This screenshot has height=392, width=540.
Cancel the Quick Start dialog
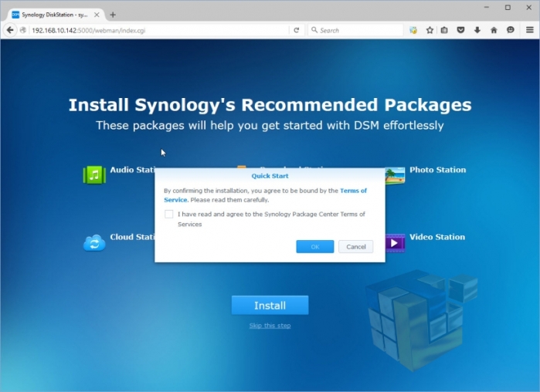[356, 247]
